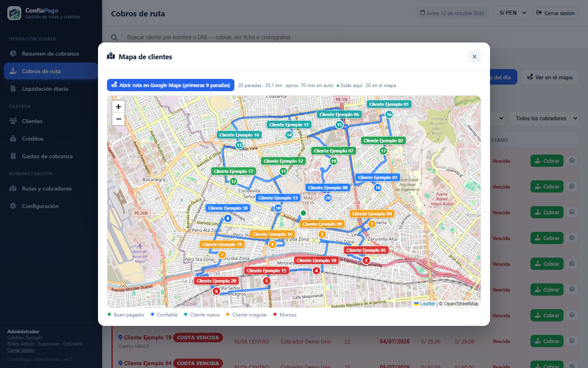
Task: Click Cobrar for Cliente Ejemplo 19 row
Action: click(547, 341)
